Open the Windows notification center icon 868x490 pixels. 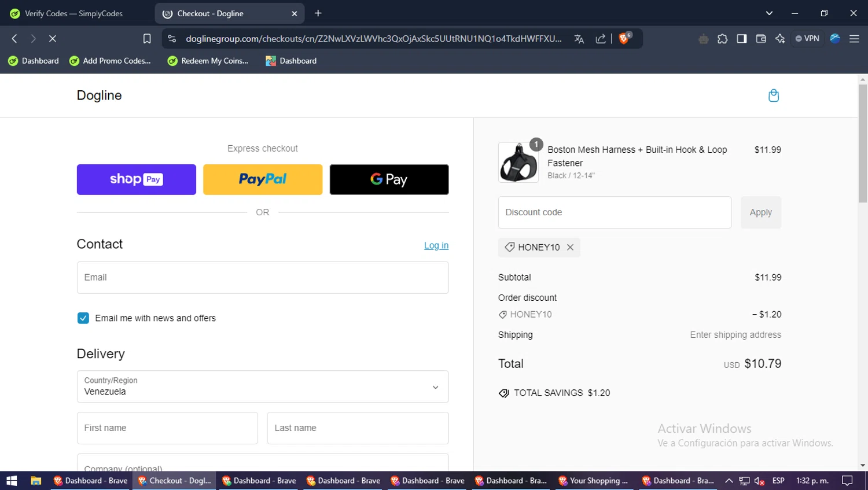(x=847, y=481)
